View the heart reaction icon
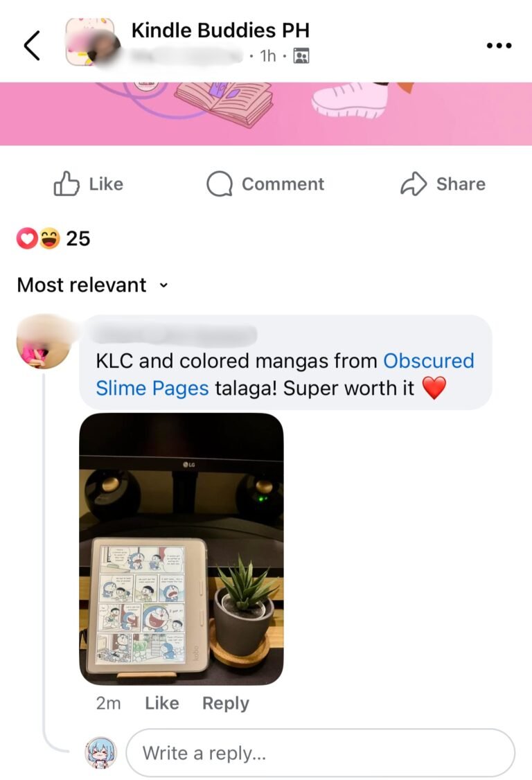 (27, 238)
